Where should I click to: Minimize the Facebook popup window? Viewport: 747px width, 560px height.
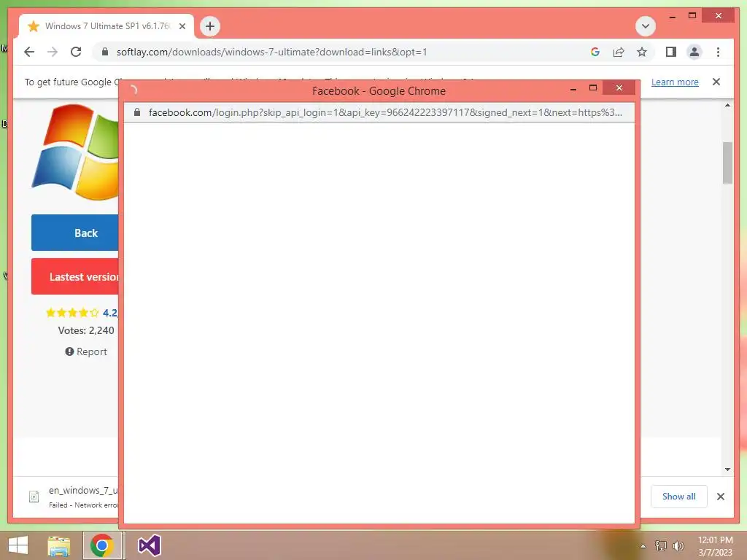[x=573, y=88]
